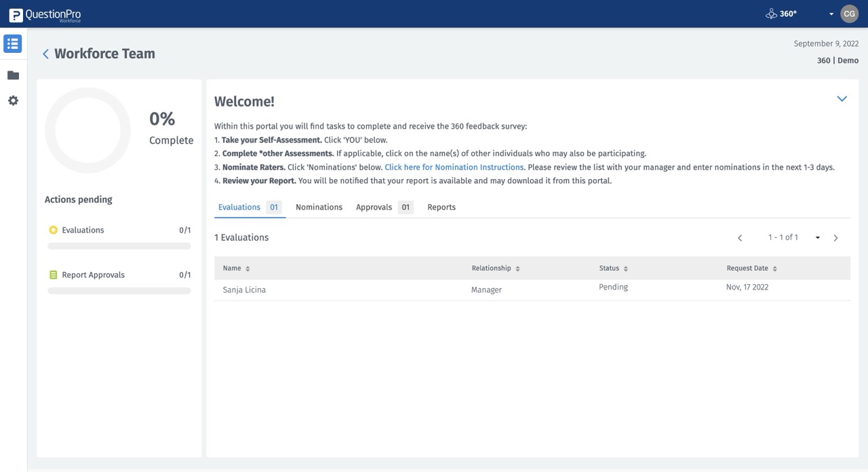
Task: Open the list view sidebar icon
Action: pos(13,44)
